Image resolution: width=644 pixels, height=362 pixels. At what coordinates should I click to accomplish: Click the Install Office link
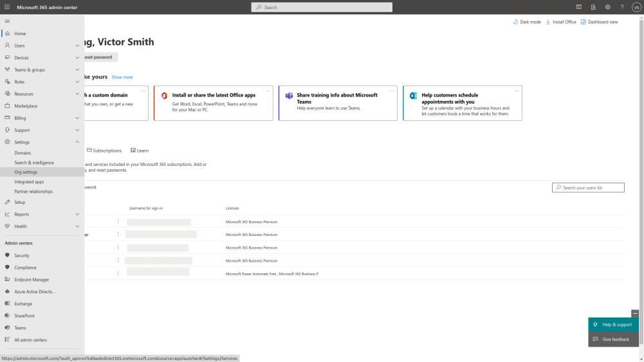[561, 22]
